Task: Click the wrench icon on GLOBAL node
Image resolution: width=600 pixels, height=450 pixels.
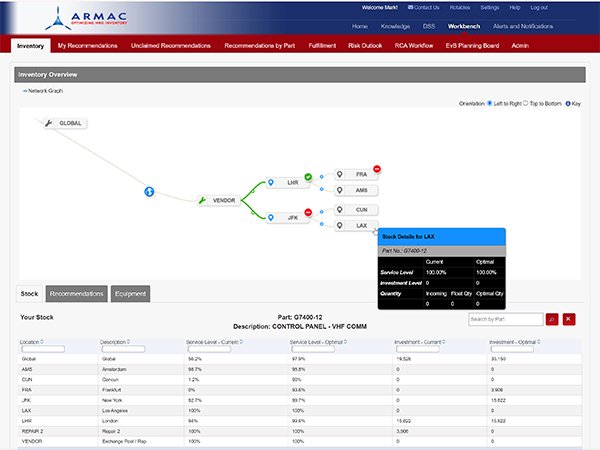Action: click(x=50, y=123)
